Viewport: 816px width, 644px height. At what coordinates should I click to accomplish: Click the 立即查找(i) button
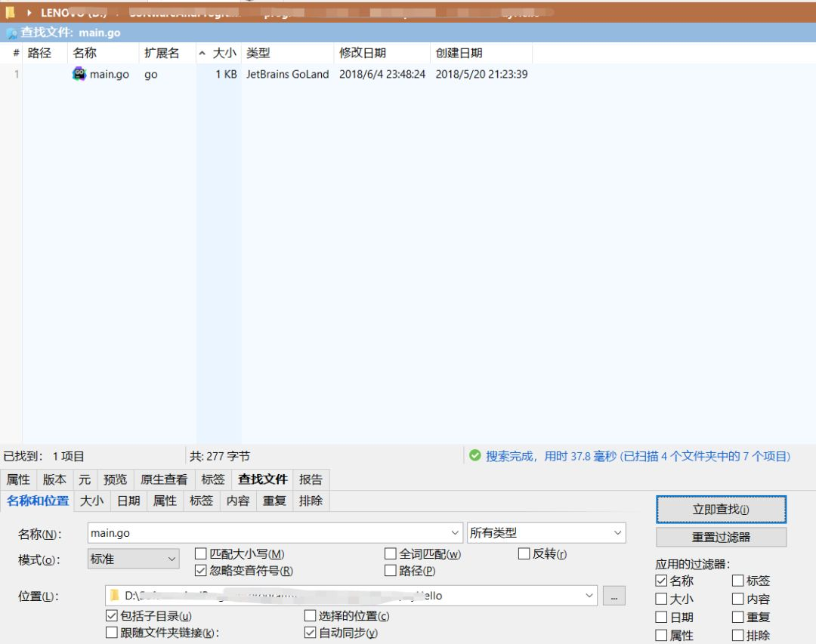tap(721, 510)
